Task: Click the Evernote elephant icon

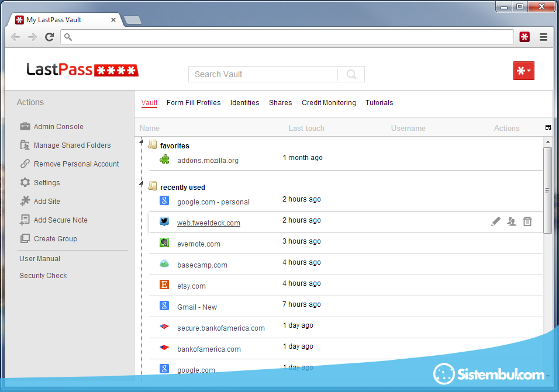Action: 164,242
